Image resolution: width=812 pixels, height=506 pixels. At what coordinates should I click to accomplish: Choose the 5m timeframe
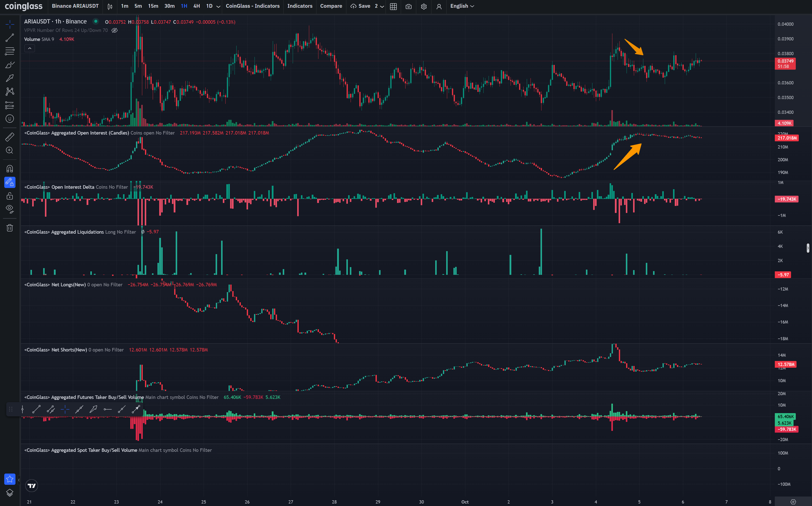(138, 6)
